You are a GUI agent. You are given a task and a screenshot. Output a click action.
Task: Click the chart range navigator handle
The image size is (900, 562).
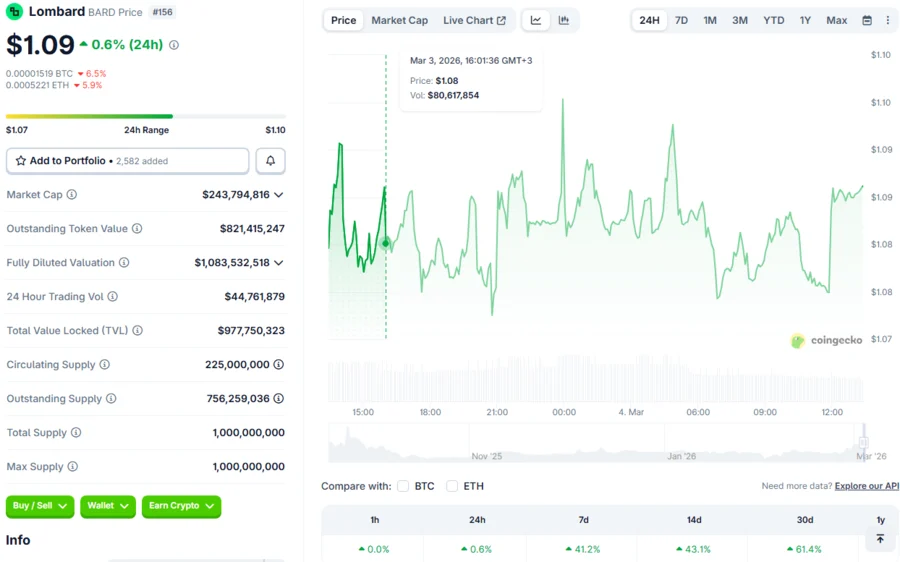pyautogui.click(x=862, y=442)
